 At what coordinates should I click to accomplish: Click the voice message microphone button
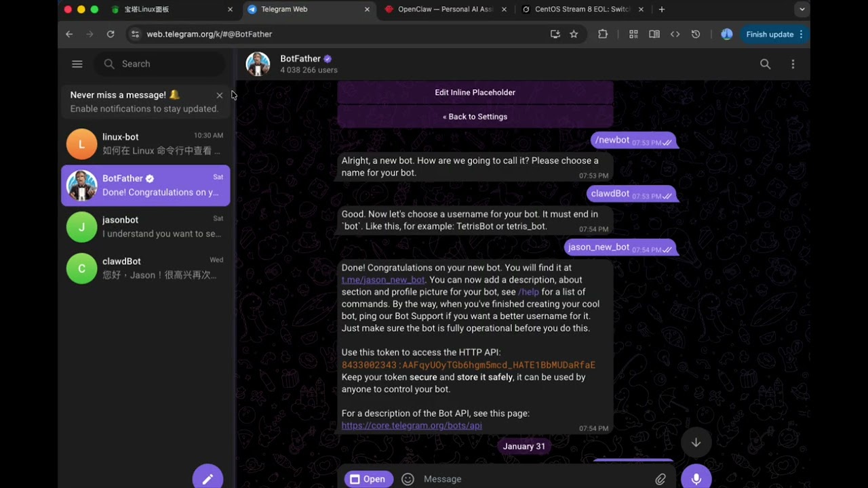tap(696, 478)
